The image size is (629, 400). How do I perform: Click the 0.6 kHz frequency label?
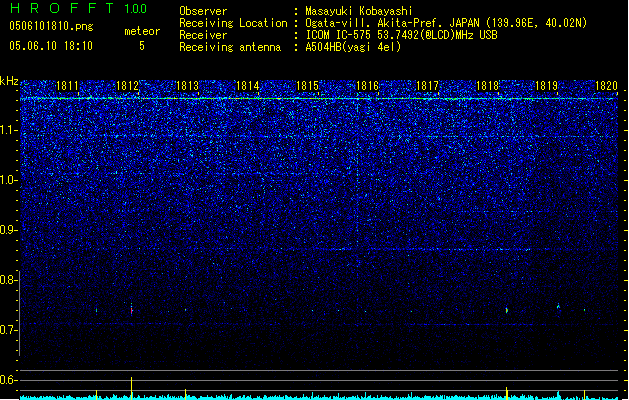8,380
